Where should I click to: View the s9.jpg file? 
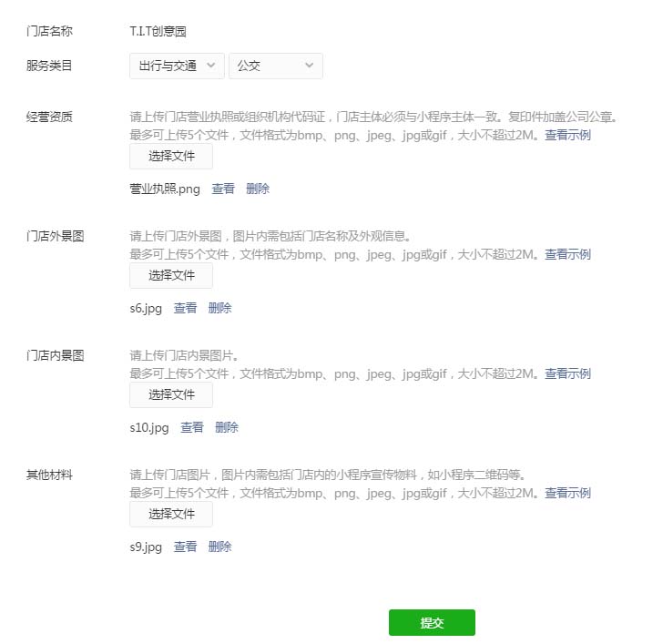tap(185, 547)
